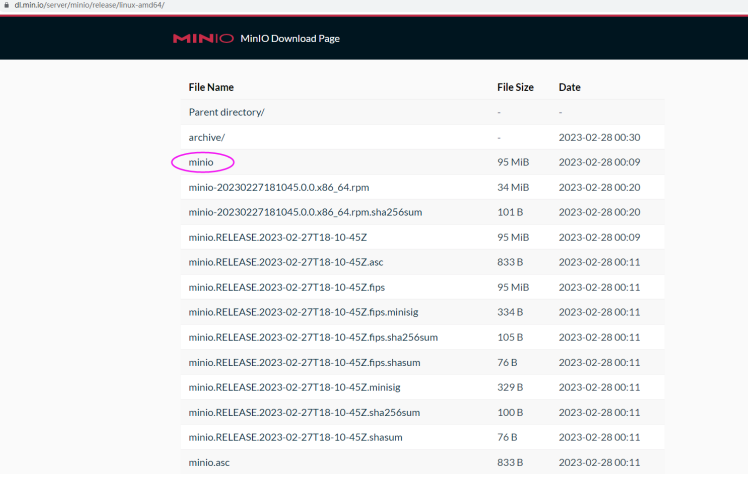Click the File Name column header
This screenshot has width=748, height=485.
tap(211, 87)
